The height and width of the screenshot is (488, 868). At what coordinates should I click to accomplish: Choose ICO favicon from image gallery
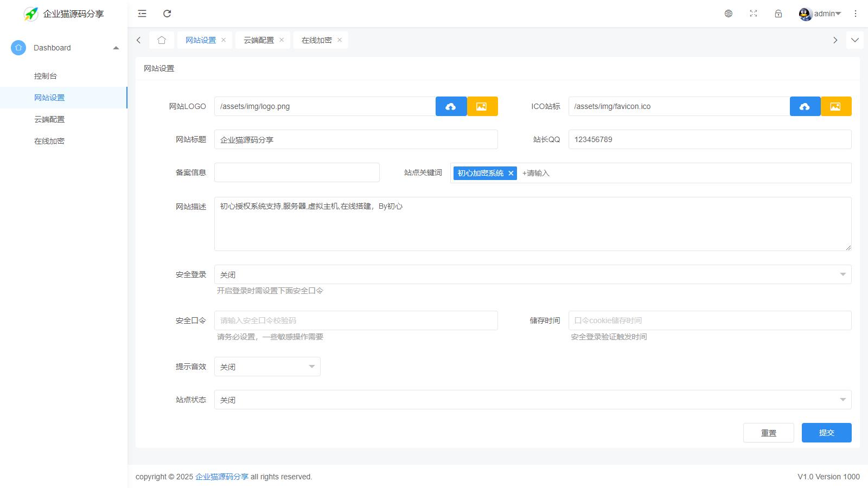835,106
